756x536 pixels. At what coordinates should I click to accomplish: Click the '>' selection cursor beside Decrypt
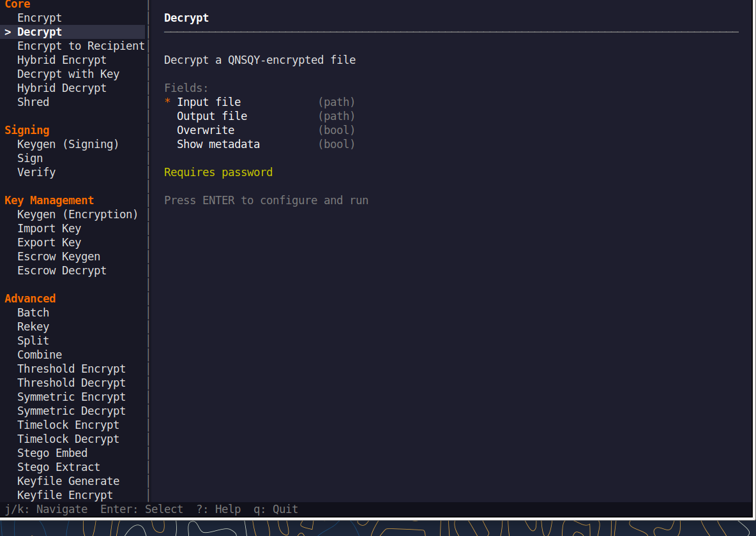point(8,32)
